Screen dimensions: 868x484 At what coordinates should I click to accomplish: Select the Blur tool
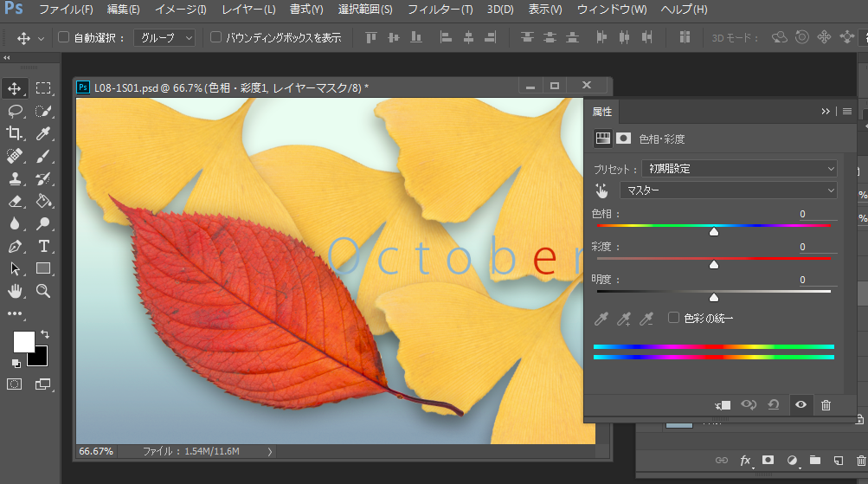pyautogui.click(x=15, y=223)
